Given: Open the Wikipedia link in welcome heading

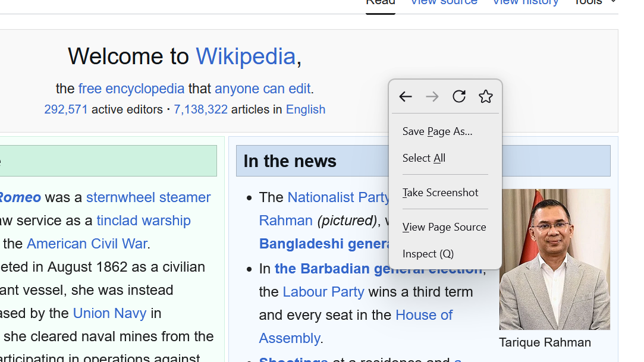Looking at the screenshot, I should click(x=246, y=56).
